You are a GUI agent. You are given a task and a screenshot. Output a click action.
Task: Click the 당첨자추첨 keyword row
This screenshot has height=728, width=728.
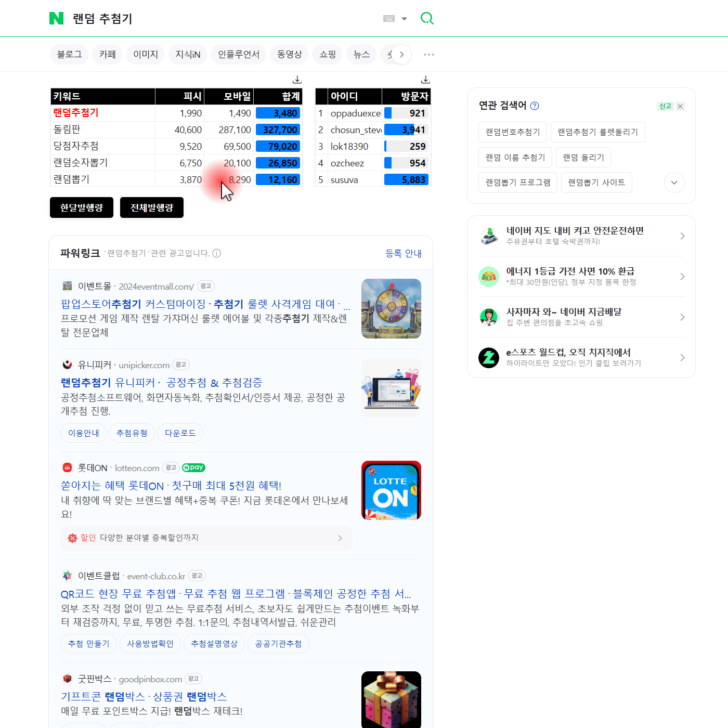176,146
